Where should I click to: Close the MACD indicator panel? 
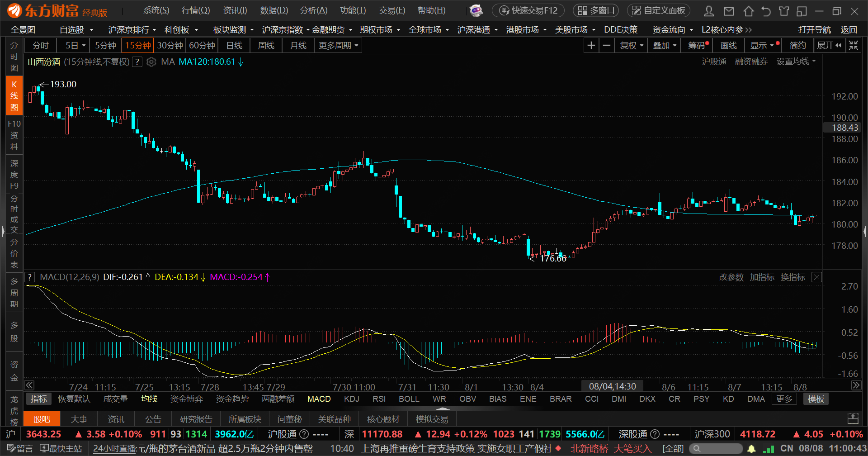coord(816,277)
